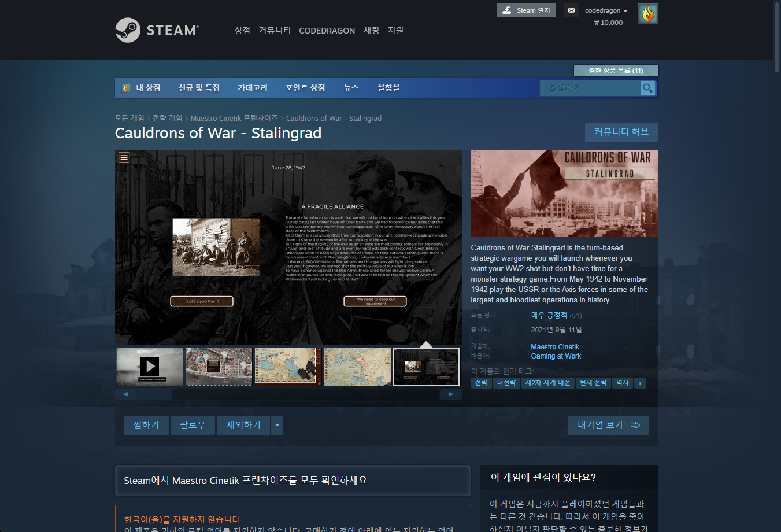
Task: Click 대기열 보기 queue button
Action: 609,425
